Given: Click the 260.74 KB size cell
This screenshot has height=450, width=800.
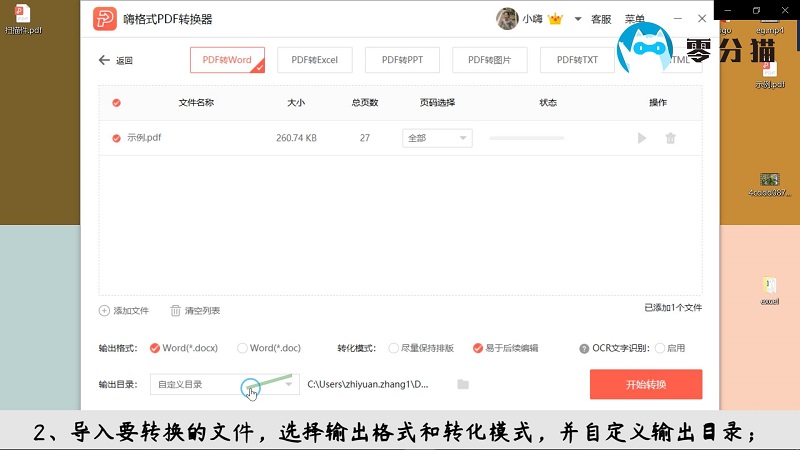Looking at the screenshot, I should 296,138.
